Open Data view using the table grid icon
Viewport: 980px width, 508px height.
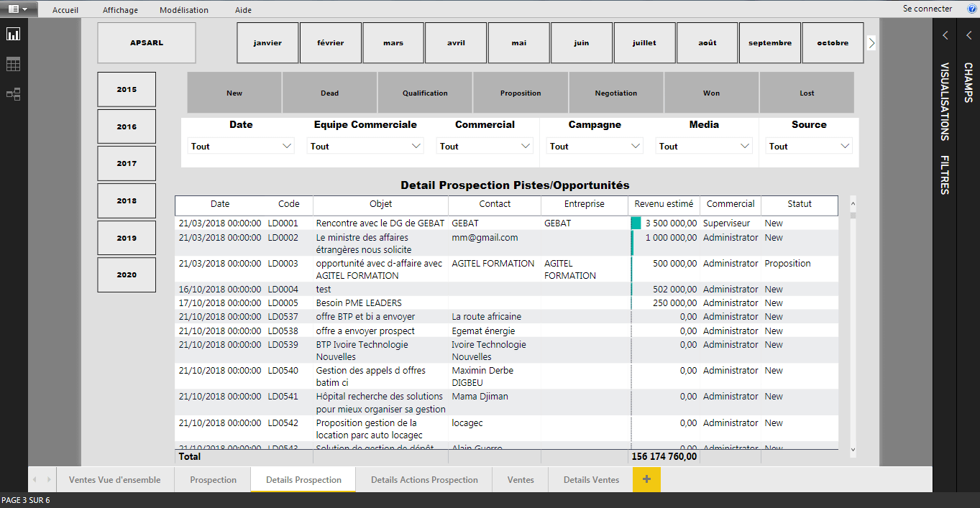13,64
